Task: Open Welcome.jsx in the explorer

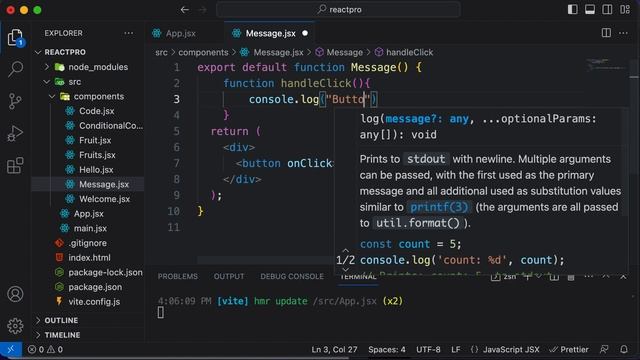Action: 104,199
